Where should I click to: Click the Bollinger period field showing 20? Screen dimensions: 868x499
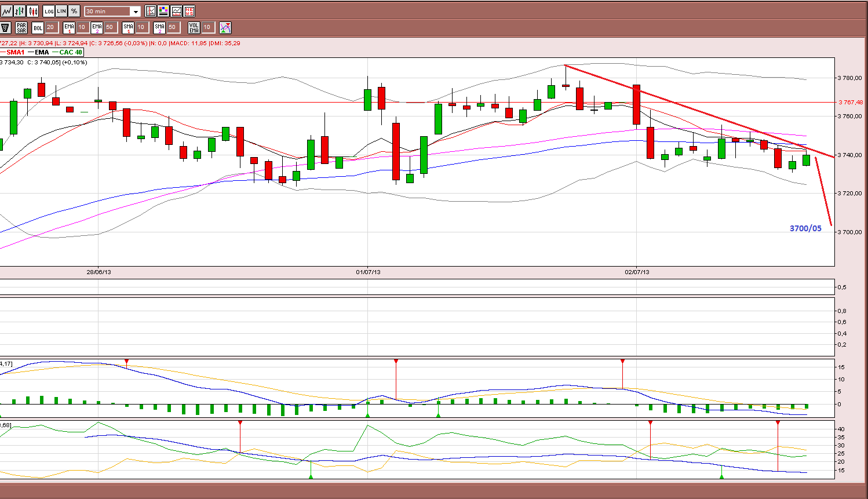tap(51, 27)
